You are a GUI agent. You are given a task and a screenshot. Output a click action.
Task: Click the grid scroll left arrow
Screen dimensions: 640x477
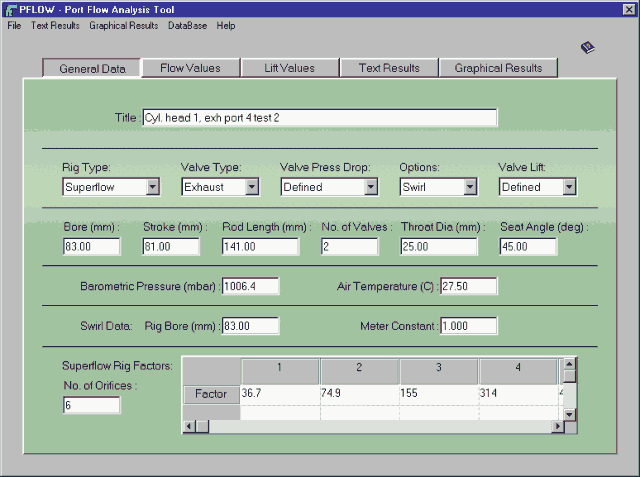click(x=189, y=426)
